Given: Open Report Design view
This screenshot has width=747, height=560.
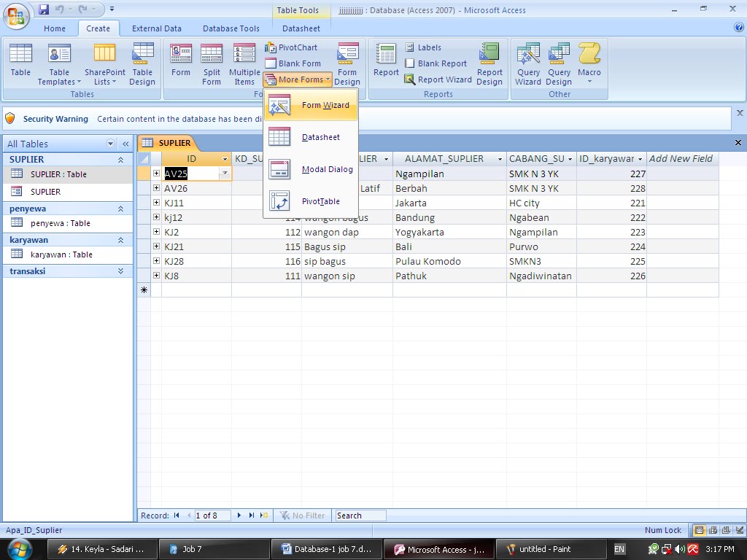Looking at the screenshot, I should (x=489, y=64).
